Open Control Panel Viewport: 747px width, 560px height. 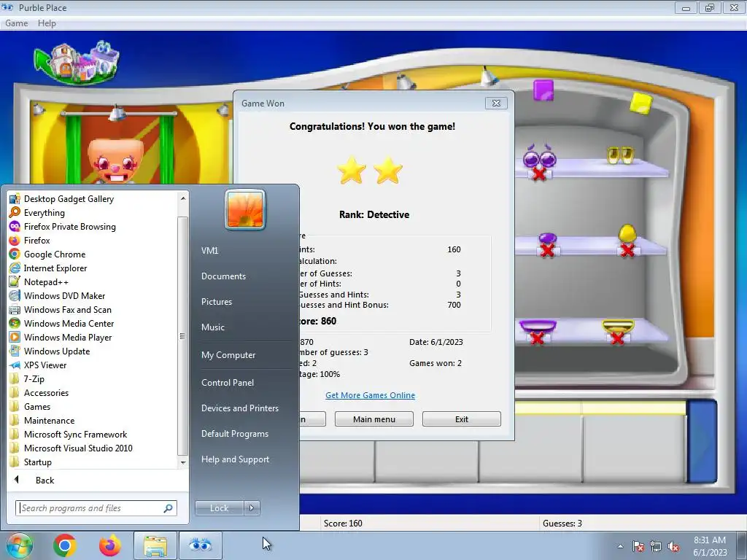click(x=228, y=383)
